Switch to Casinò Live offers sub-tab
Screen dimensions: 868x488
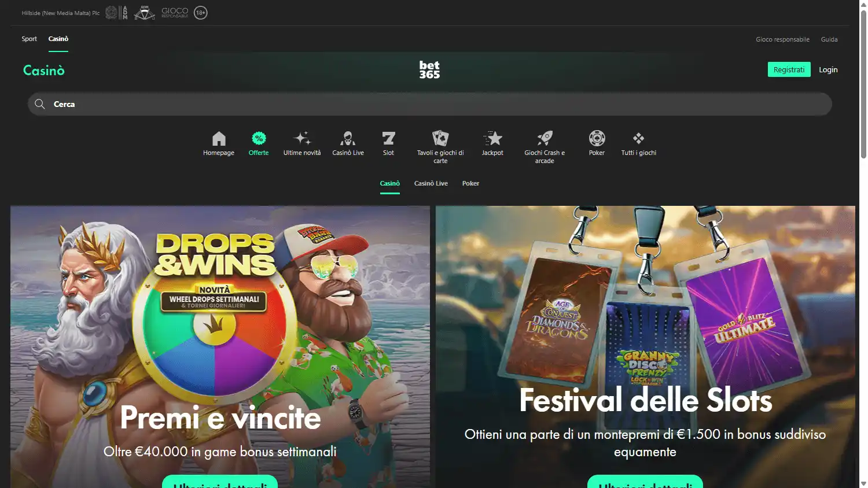(431, 183)
